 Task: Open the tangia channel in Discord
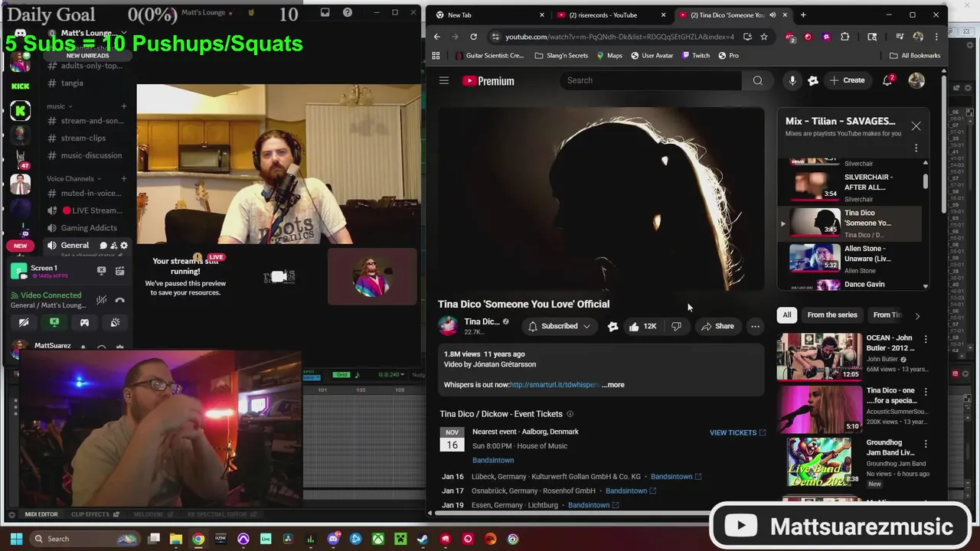pos(72,83)
